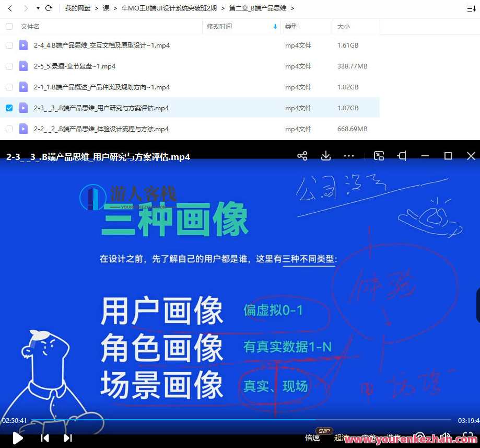Open the 倍速 playback speed menu
This screenshot has width=480, height=448.
click(x=312, y=438)
